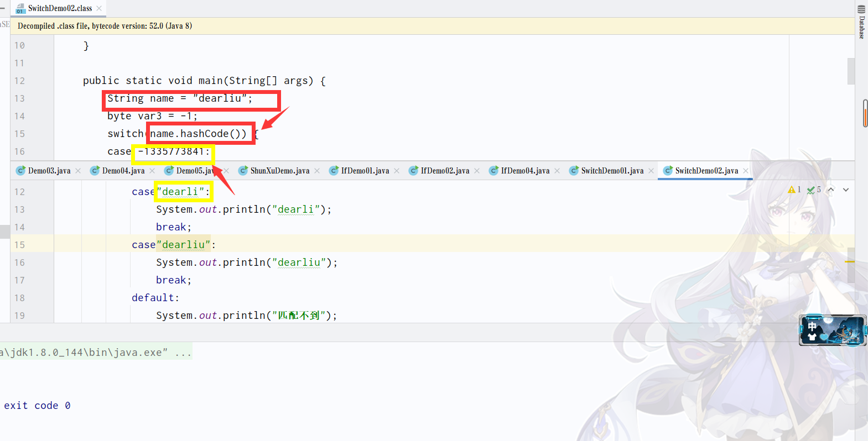Click the upper editor vertical scrollbar thumb
The width and height of the screenshot is (868, 441).
pyautogui.click(x=851, y=71)
